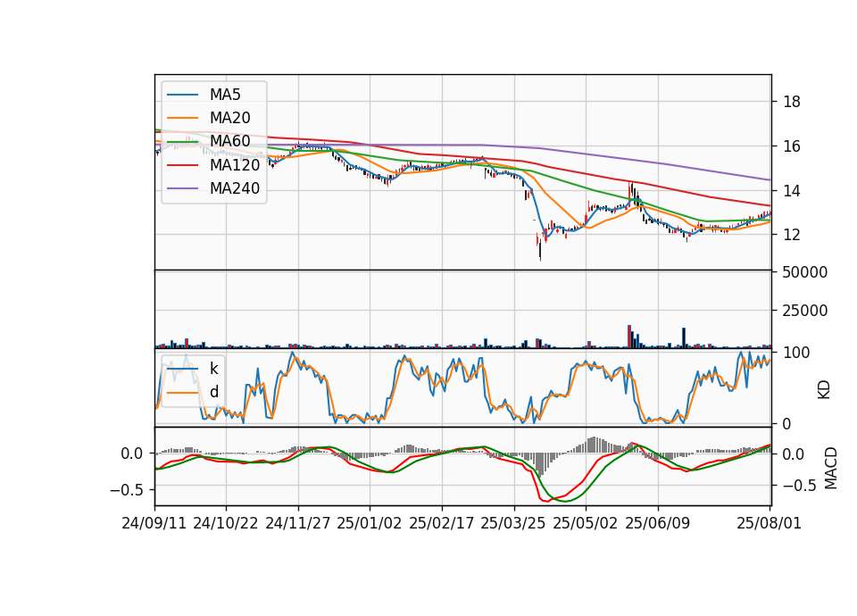Click the 25/02/17 date axis label
This screenshot has width=857, height=616.
442,523
